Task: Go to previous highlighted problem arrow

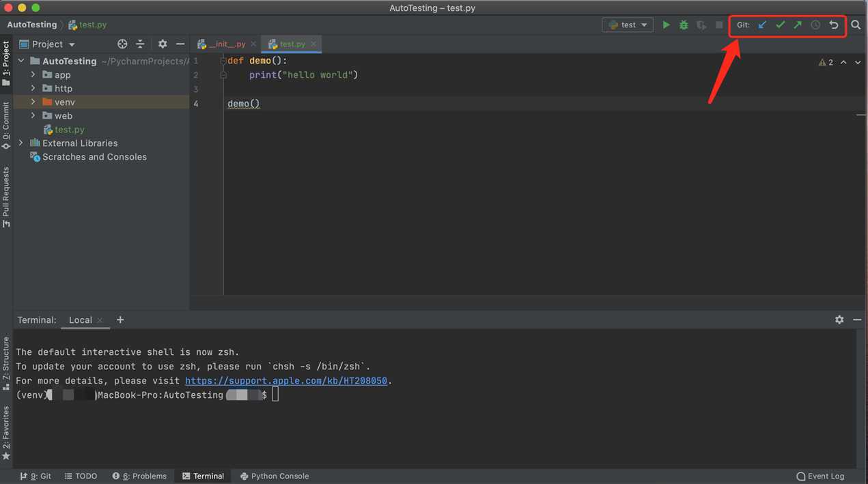Action: pos(843,62)
